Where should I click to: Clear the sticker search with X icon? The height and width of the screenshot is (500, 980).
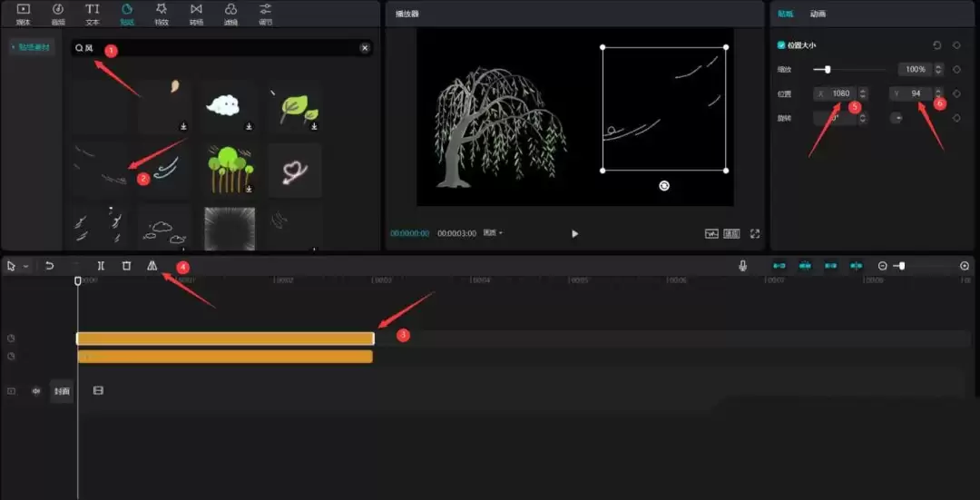coord(365,48)
